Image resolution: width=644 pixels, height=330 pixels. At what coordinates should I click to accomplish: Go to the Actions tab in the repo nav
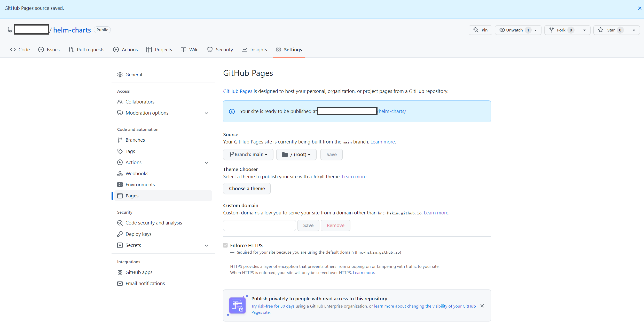125,50
